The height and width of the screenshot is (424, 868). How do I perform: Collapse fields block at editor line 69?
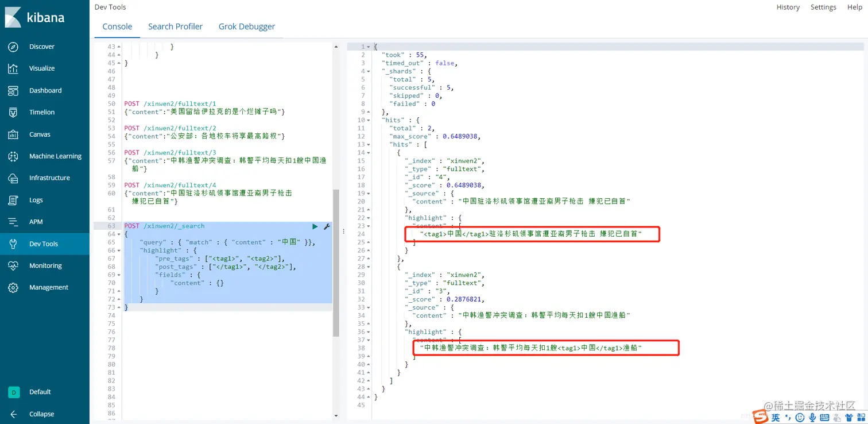(x=118, y=275)
